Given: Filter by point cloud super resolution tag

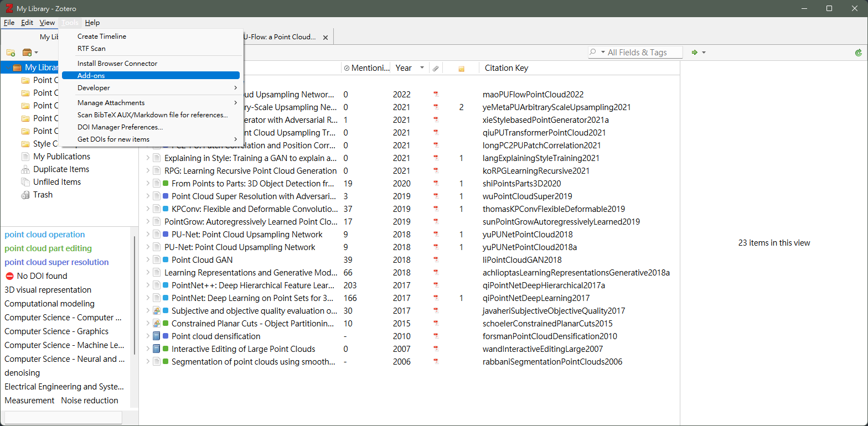Looking at the screenshot, I should (x=56, y=262).
